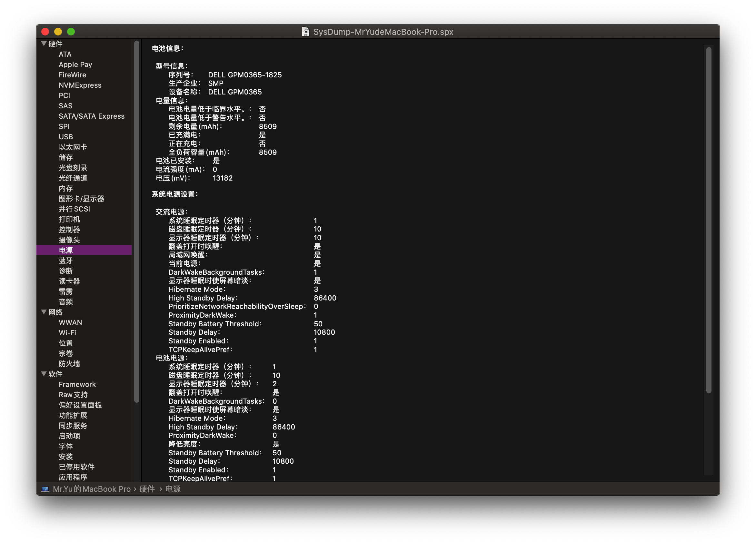This screenshot has width=756, height=543.
Task: Select 已停用软件 in the sidebar
Action: coord(77,467)
